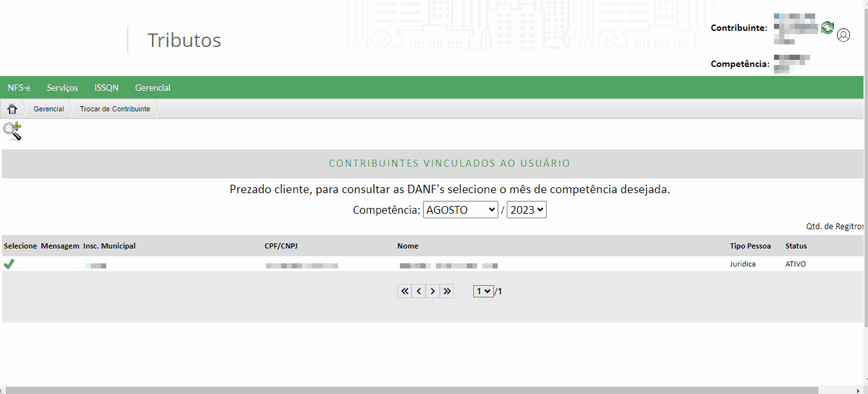The height and width of the screenshot is (394, 868).
Task: Go to previous page of results
Action: click(419, 291)
